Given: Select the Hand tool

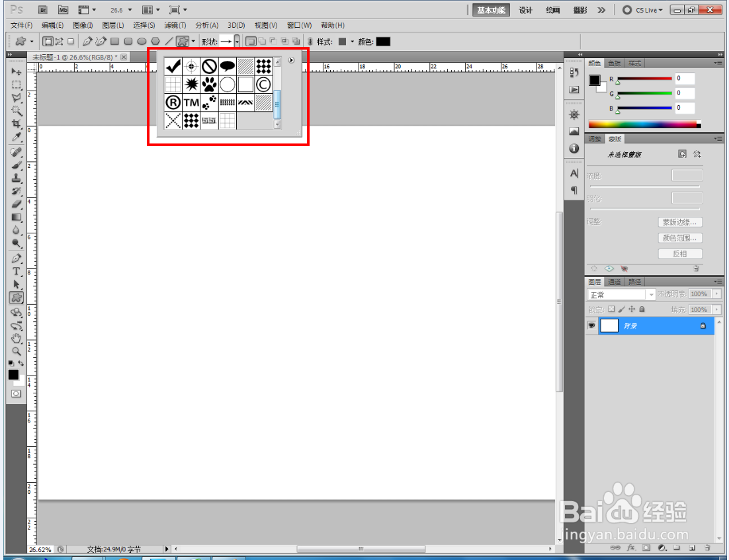Looking at the screenshot, I should 17,339.
